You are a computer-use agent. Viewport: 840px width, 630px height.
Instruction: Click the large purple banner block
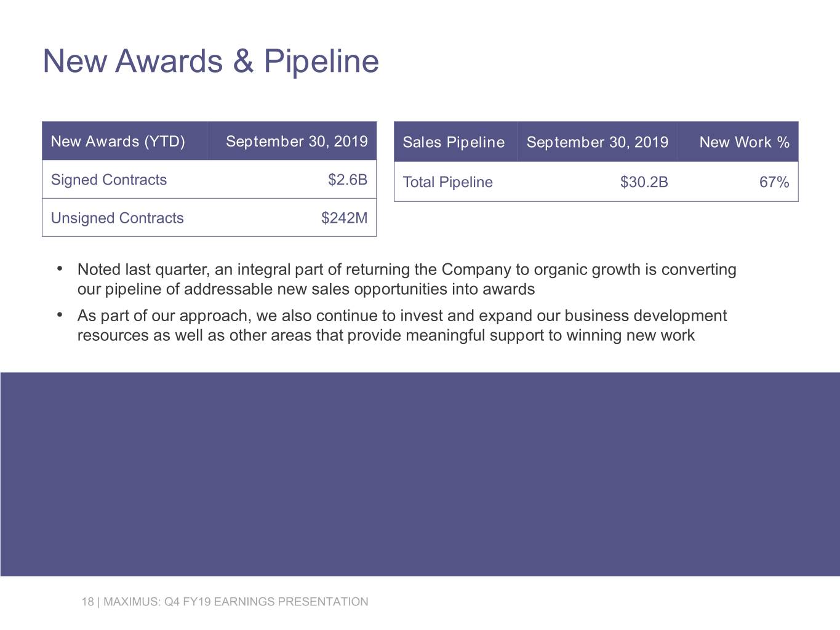point(420,474)
